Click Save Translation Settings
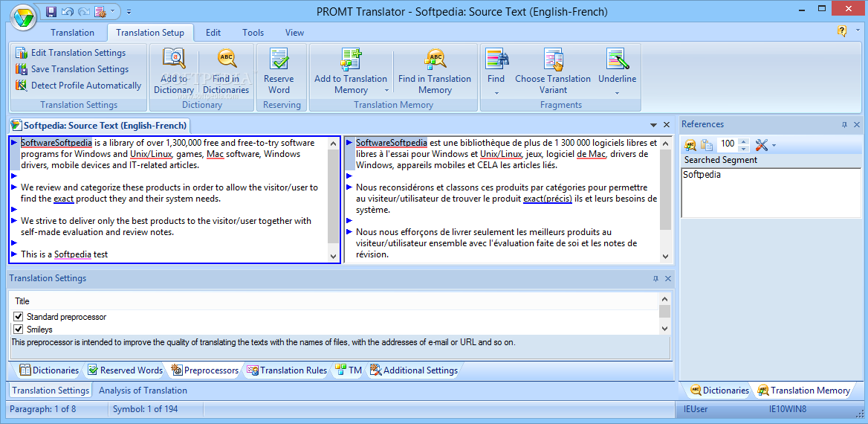Viewport: 868px width, 424px height. pos(72,68)
